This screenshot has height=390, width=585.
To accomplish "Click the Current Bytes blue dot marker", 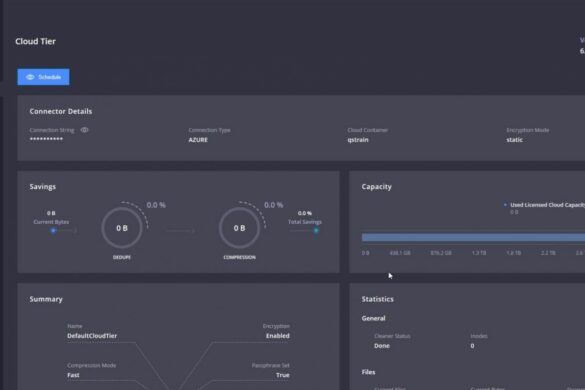I will click(53, 231).
